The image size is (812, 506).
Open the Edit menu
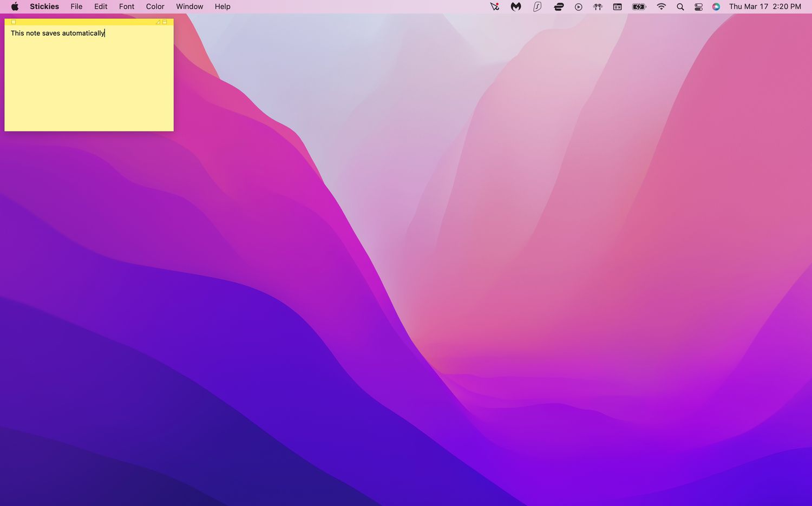101,6
